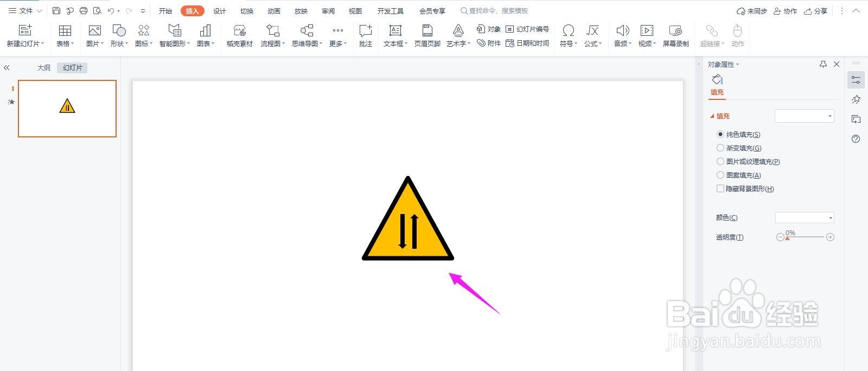Viewport: 868px width, 371px height.
Task: Select the Shapes icon
Action: (x=119, y=30)
